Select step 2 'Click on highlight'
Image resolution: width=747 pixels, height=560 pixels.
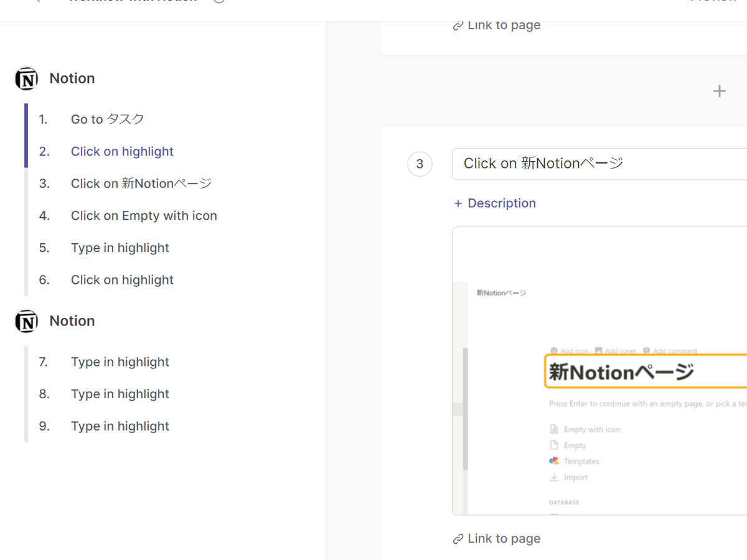pos(122,152)
